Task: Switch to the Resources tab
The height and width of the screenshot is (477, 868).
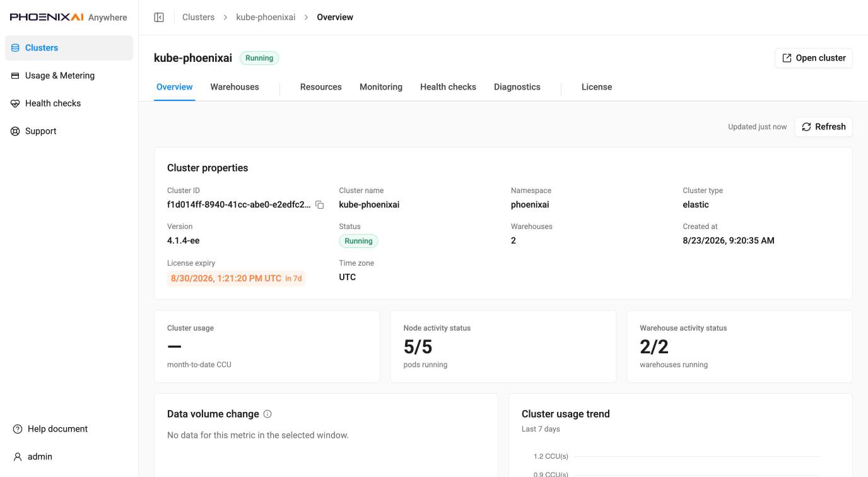Action: pos(321,87)
